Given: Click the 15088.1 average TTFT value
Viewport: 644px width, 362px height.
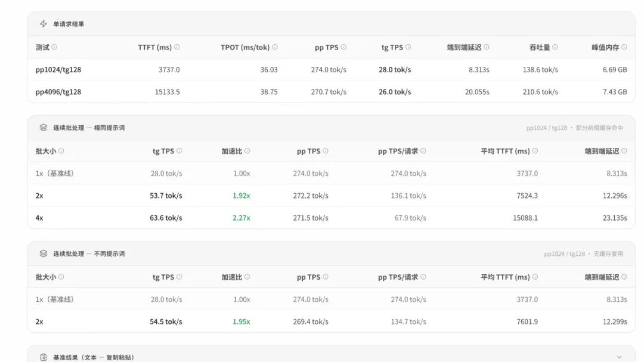Looking at the screenshot, I should click(x=525, y=218).
